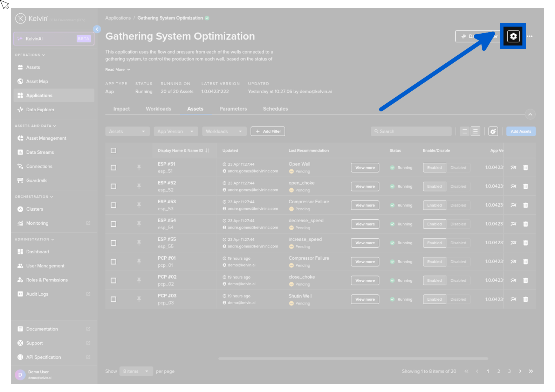
Task: Open the App Version filter dropdown
Action: 176,132
